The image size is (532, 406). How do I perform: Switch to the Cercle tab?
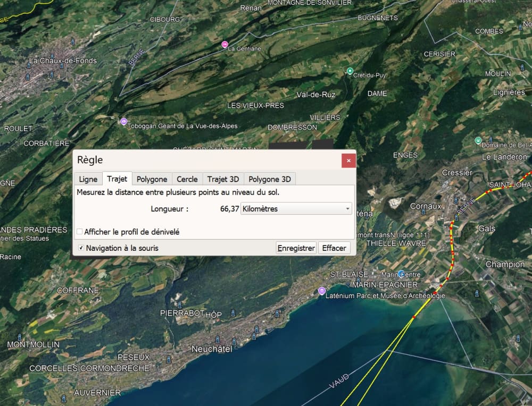click(x=187, y=179)
